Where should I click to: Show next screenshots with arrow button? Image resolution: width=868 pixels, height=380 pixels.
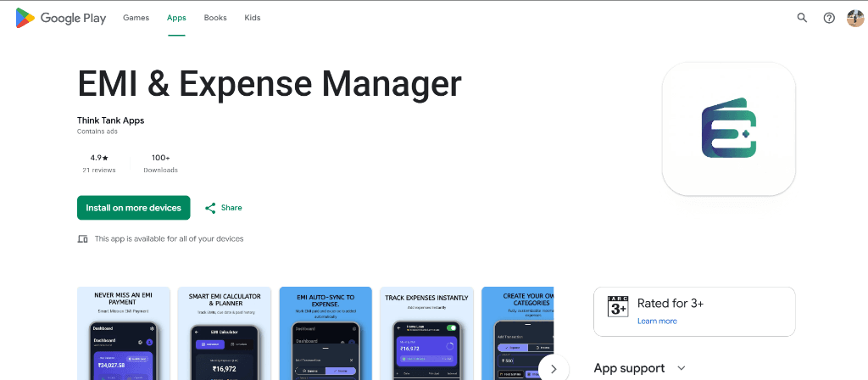point(553,368)
